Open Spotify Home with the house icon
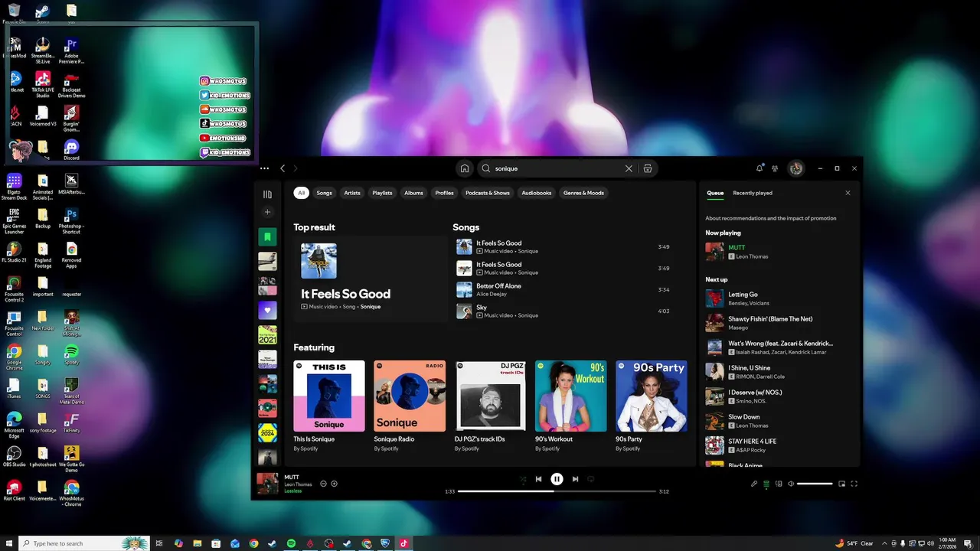The height and width of the screenshot is (551, 980). (464, 168)
